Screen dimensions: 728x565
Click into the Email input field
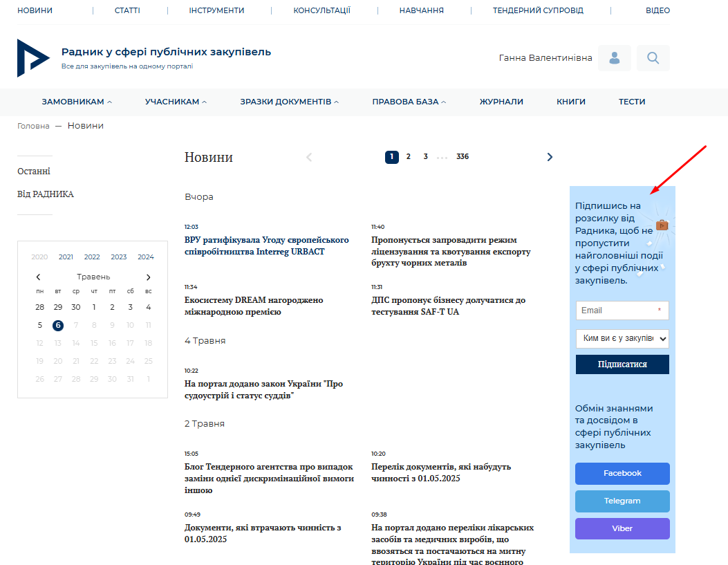click(622, 310)
